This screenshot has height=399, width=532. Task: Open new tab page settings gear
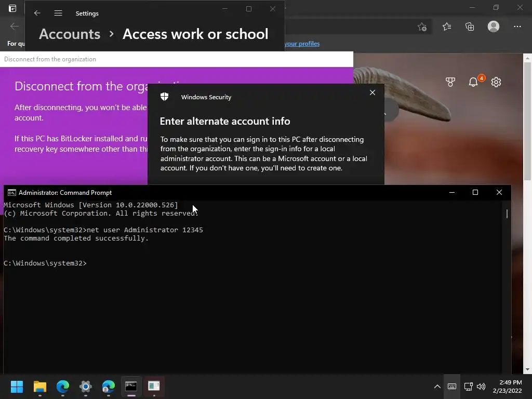point(496,82)
